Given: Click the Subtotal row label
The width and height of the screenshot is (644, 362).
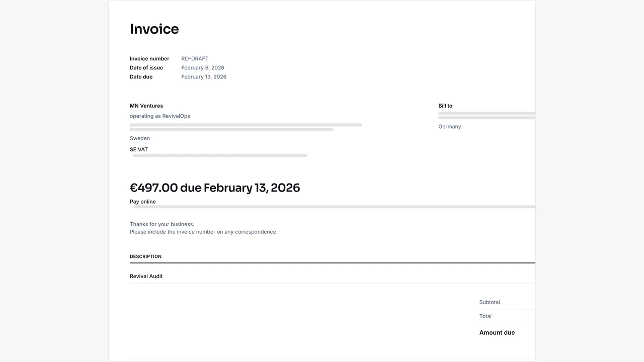Looking at the screenshot, I should click(489, 302).
